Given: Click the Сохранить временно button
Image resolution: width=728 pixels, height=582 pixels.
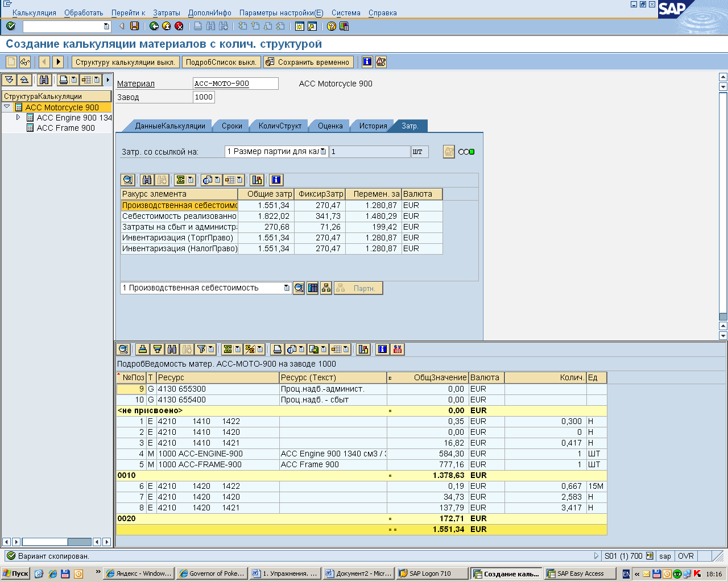Looking at the screenshot, I should point(308,62).
